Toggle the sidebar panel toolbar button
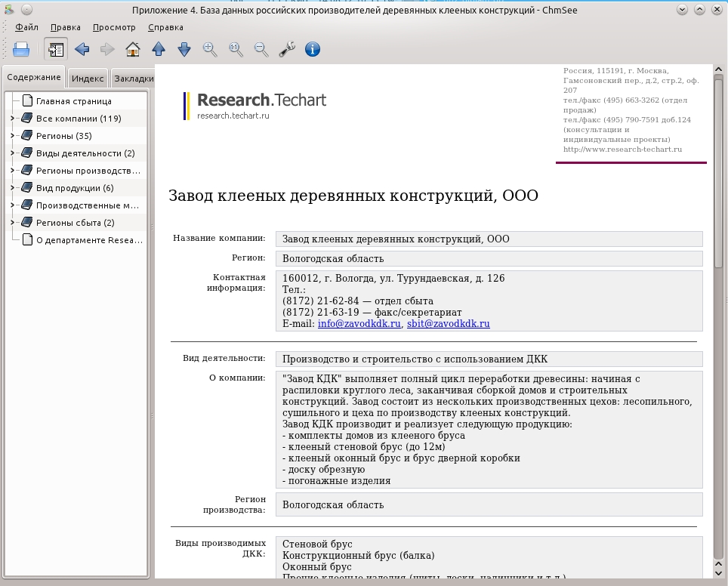The height and width of the screenshot is (586, 728). pos(56,49)
